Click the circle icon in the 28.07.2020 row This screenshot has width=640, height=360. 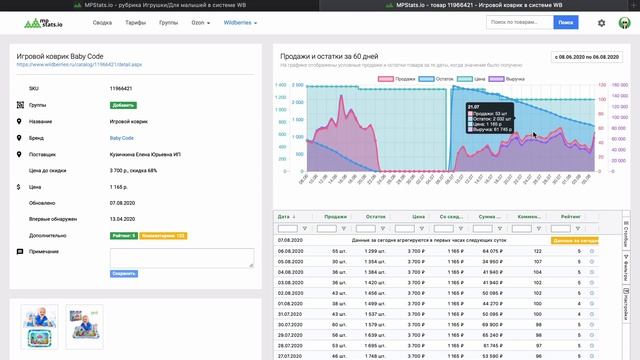click(x=592, y=346)
